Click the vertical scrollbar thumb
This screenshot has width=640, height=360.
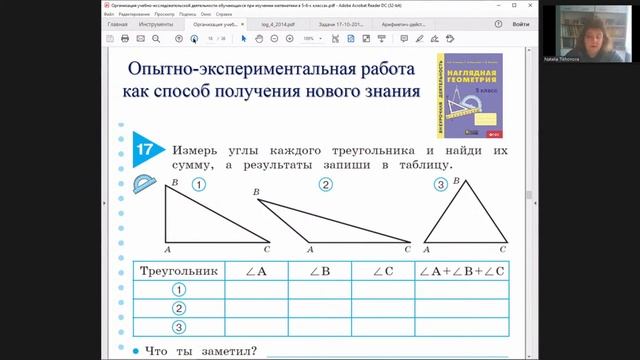tap(529, 195)
